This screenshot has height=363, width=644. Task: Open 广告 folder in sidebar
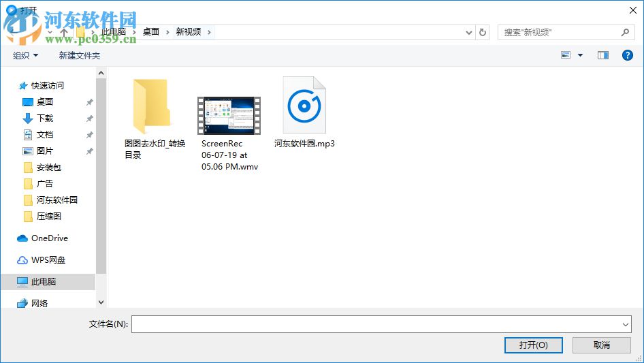tap(45, 183)
